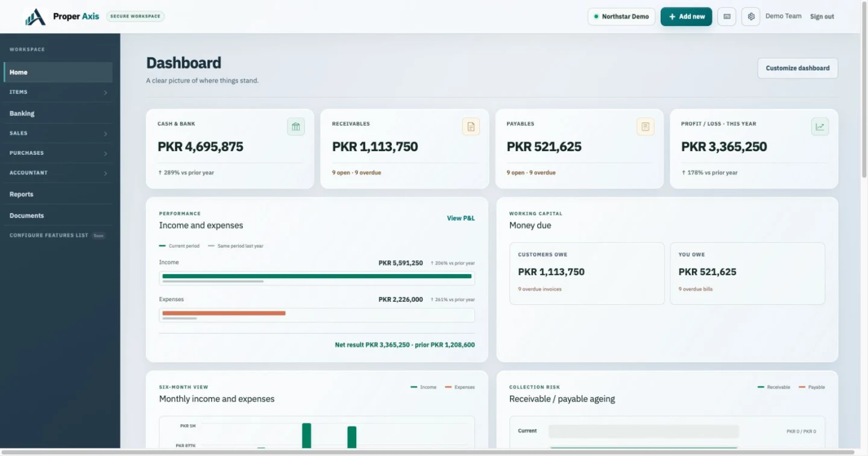Click the bank icon on Cash & Bank card

296,126
